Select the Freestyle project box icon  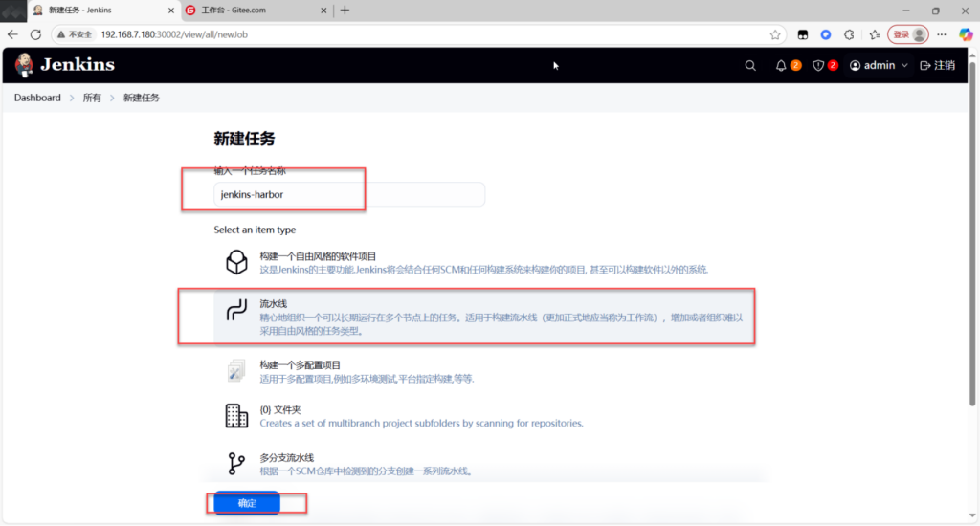235,262
